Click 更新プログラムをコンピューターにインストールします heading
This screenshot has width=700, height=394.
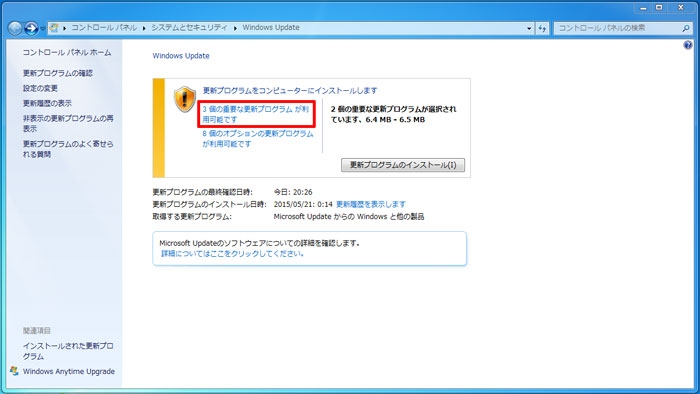pos(290,91)
